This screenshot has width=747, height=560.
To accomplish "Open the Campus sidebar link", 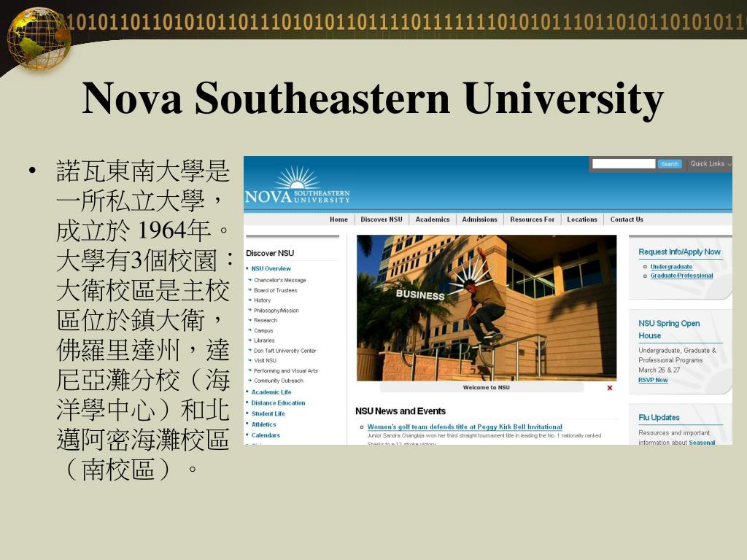I will [263, 330].
